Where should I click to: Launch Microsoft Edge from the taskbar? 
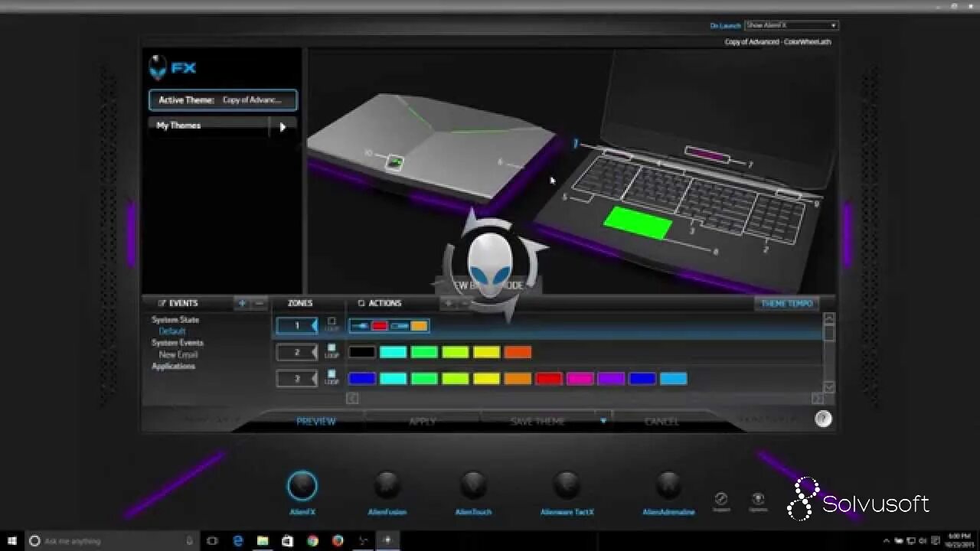238,540
